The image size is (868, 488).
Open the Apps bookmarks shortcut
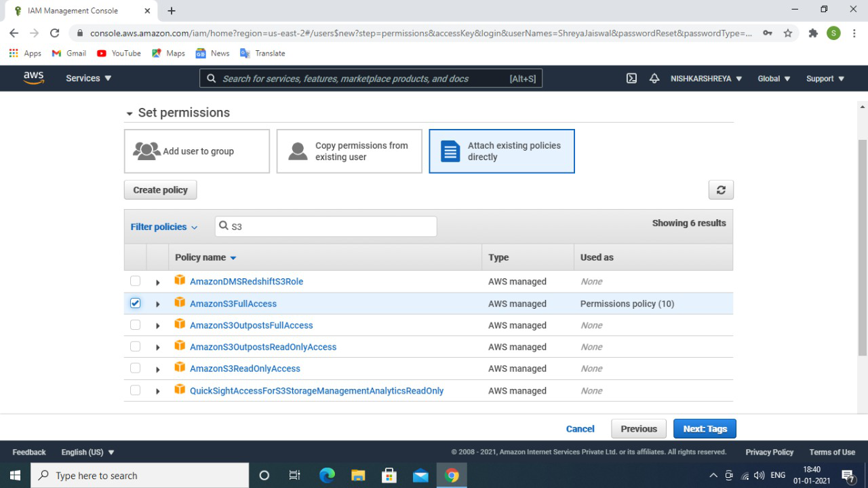(x=25, y=53)
